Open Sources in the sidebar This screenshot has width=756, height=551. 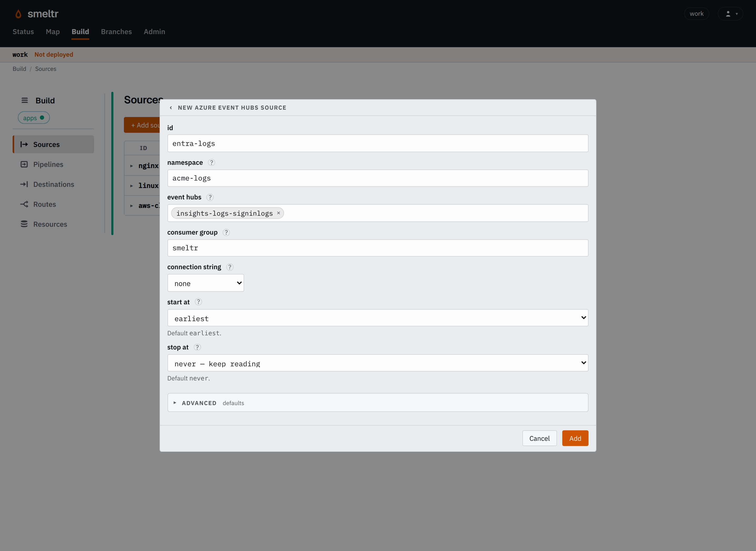tap(53, 144)
